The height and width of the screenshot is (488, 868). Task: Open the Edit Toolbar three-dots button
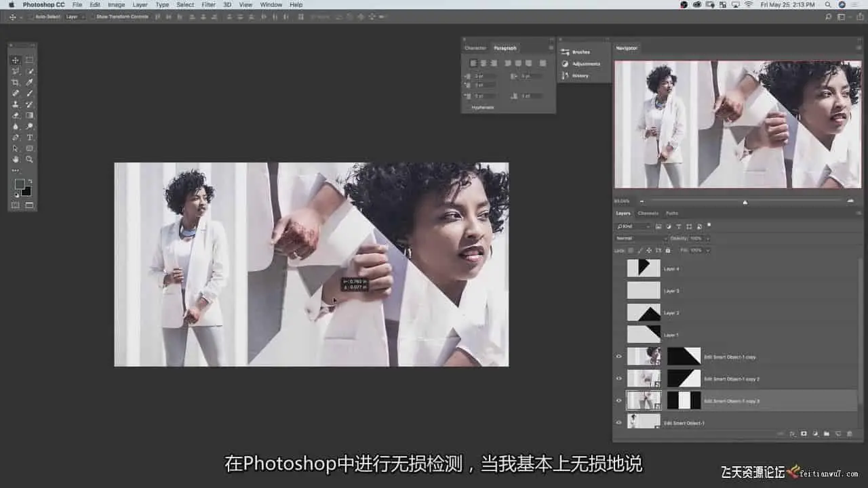pos(16,170)
